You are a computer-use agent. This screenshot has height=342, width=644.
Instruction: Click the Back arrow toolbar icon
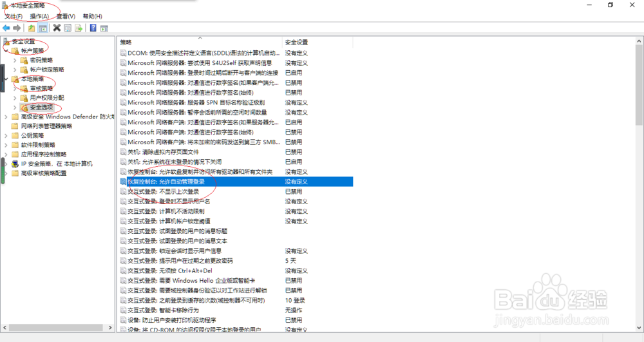pyautogui.click(x=6, y=28)
